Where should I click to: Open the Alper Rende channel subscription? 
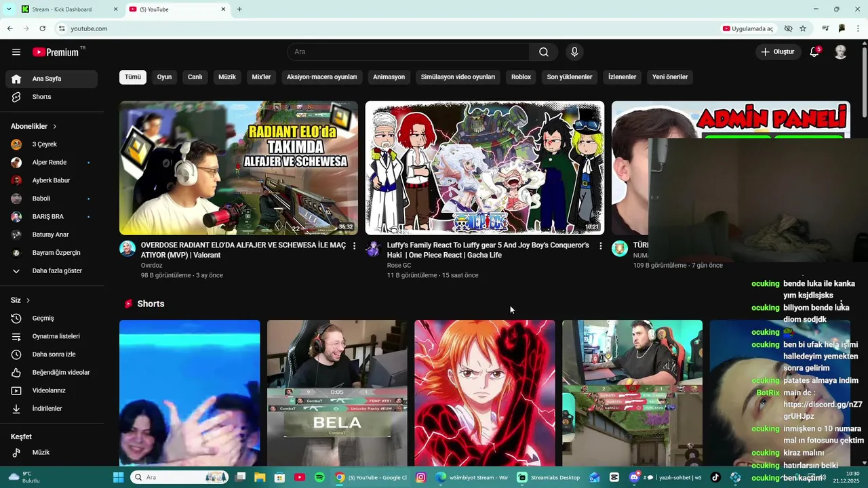coord(52,163)
